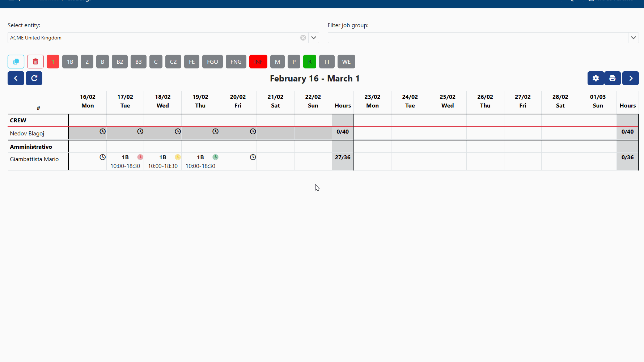Viewport: 644px width, 362px height.
Task: Click the Amministrativo section header
Action: coord(31,147)
